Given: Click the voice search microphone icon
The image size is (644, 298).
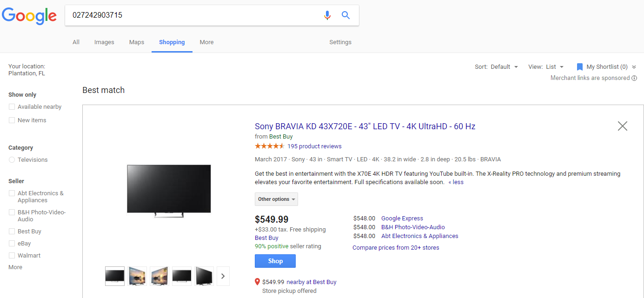Looking at the screenshot, I should (x=327, y=15).
